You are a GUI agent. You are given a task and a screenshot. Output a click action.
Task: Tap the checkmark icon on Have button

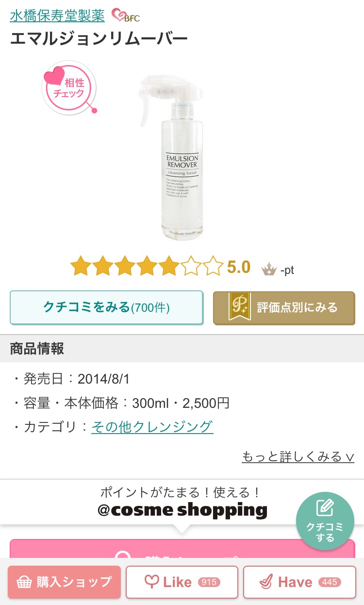pos(266,582)
